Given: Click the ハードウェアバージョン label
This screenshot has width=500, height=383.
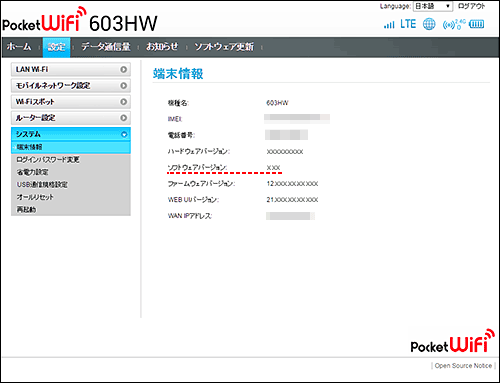Looking at the screenshot, I should click(x=199, y=151).
